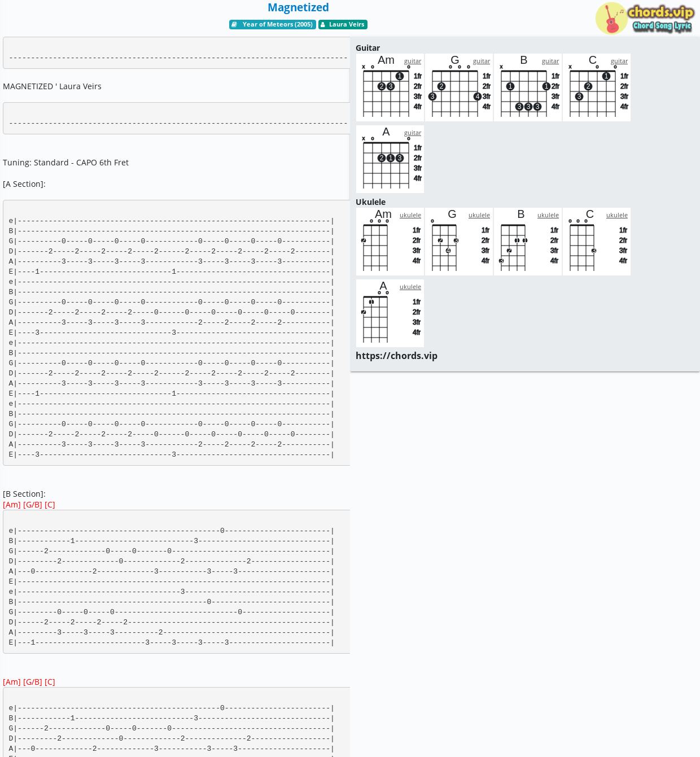Open Laura Veirs artist tag
Viewport: 700px width, 757px height.
click(343, 24)
